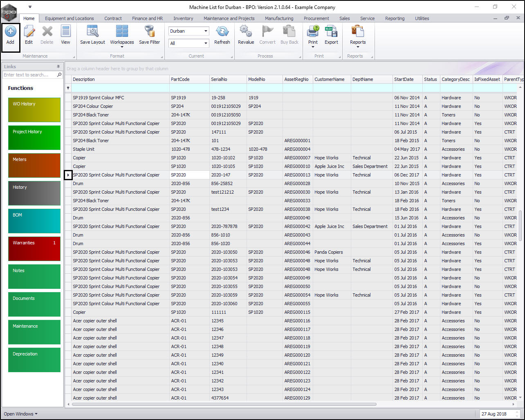Click the Warranties tile
The width and height of the screenshot is (525, 420).
pyautogui.click(x=34, y=248)
